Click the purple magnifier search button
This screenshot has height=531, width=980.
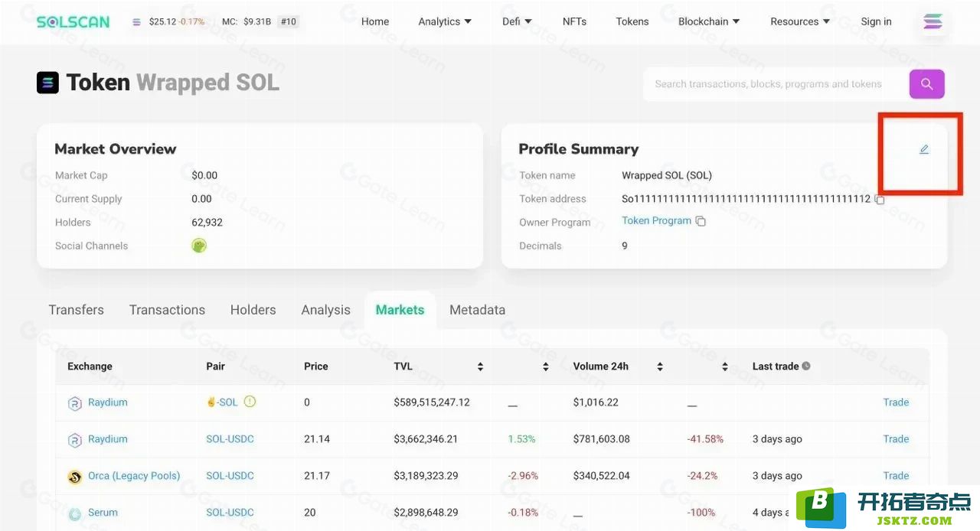point(926,84)
